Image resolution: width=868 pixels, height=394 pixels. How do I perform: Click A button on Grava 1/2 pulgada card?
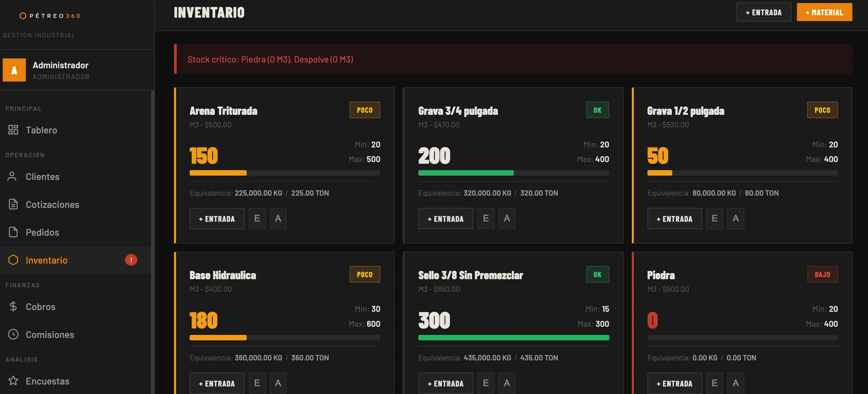pyautogui.click(x=736, y=218)
